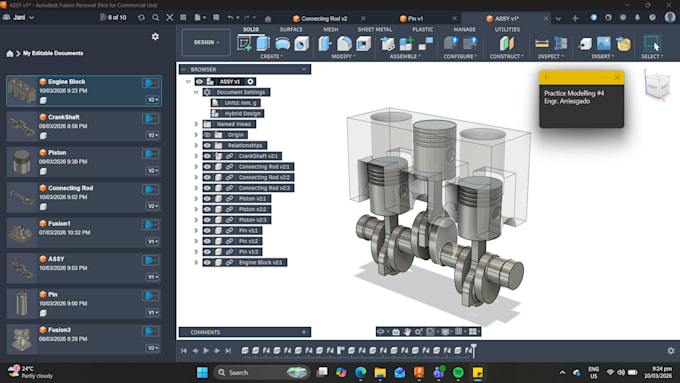This screenshot has width=680, height=383.
Task: Hide Piston v2:3 component
Action: [207, 220]
